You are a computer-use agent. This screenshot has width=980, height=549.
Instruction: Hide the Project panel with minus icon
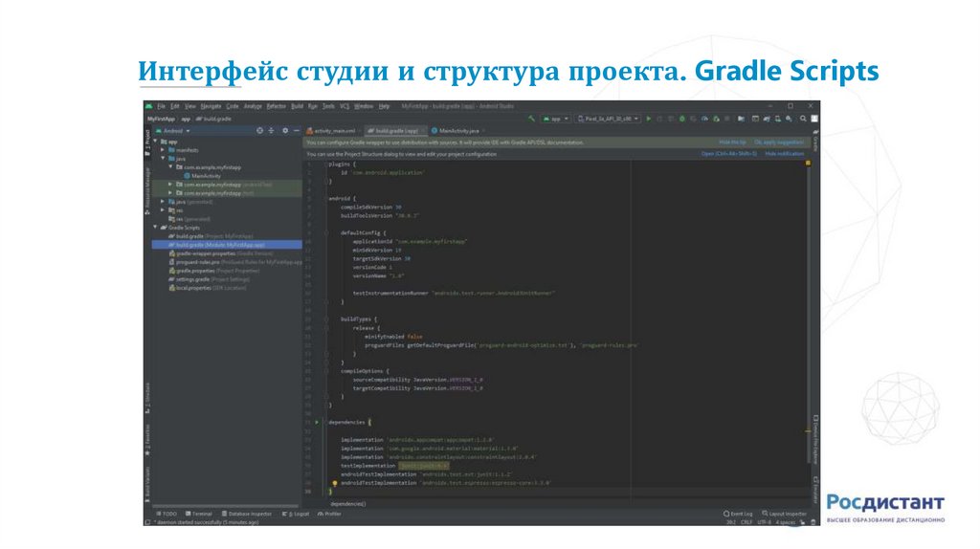[x=297, y=130]
